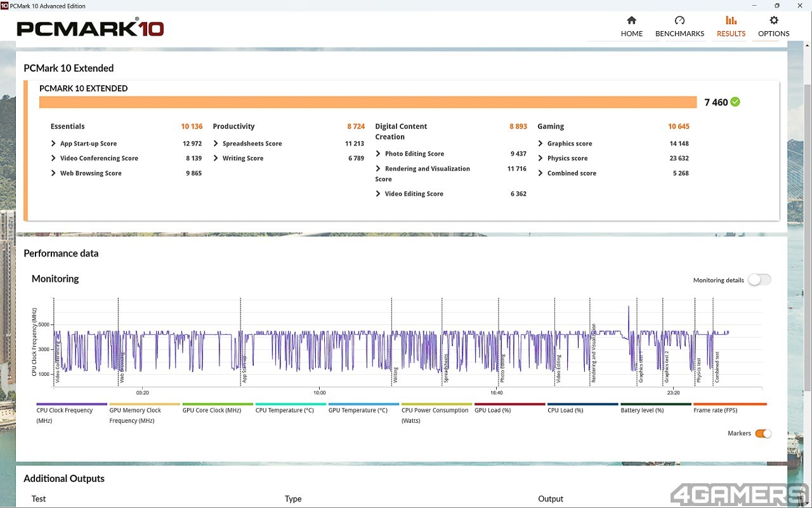Click the Additional Outputs heading
Screen dimensions: 812x508
[64, 478]
